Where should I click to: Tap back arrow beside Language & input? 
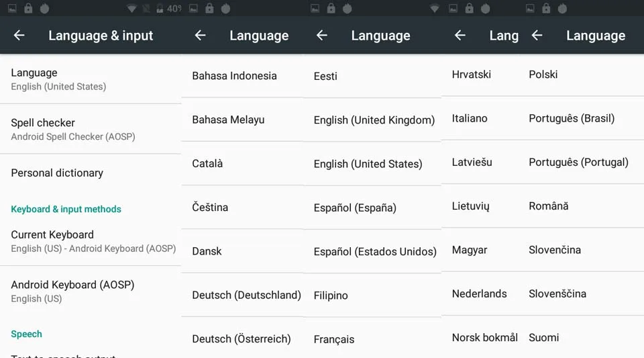point(19,36)
